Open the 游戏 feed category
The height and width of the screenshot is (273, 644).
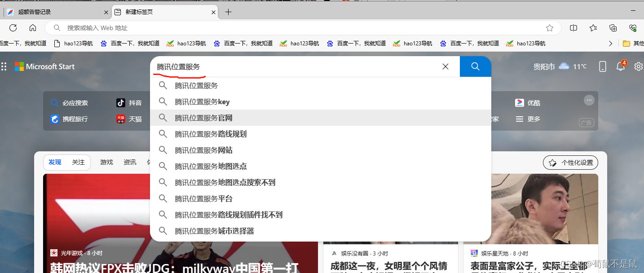pos(106,162)
